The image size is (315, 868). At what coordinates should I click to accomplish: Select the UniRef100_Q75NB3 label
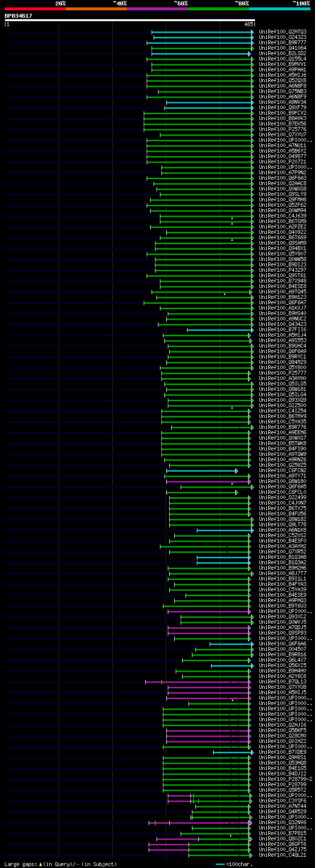point(283,91)
